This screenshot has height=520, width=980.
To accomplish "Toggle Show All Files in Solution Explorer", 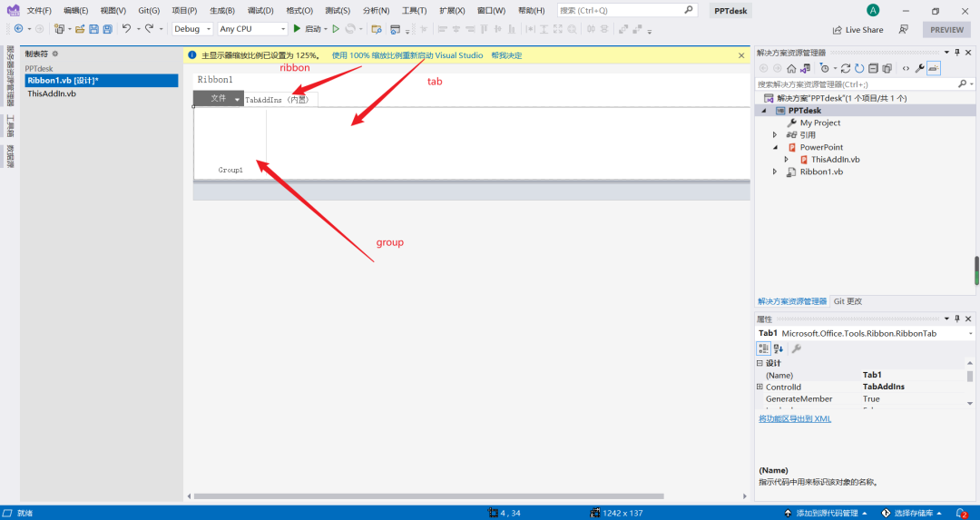I will [887, 68].
